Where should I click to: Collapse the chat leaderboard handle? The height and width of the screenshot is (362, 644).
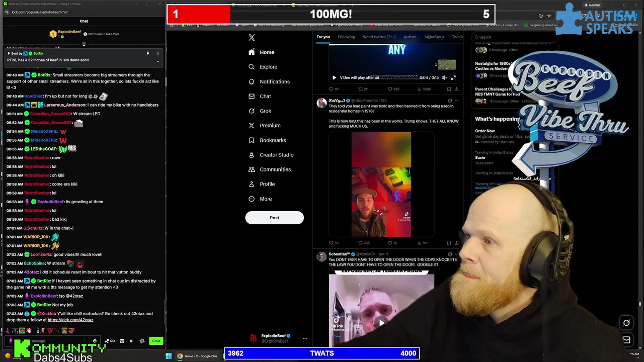coord(84,44)
